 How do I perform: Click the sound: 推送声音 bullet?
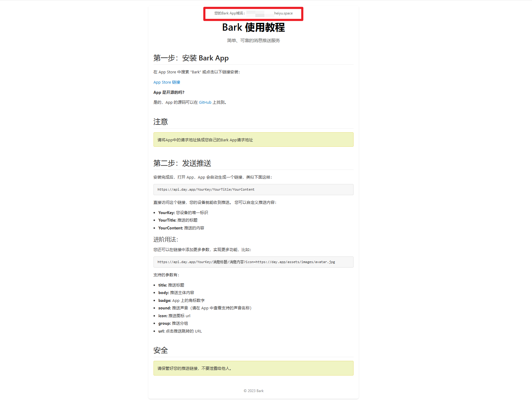point(205,308)
